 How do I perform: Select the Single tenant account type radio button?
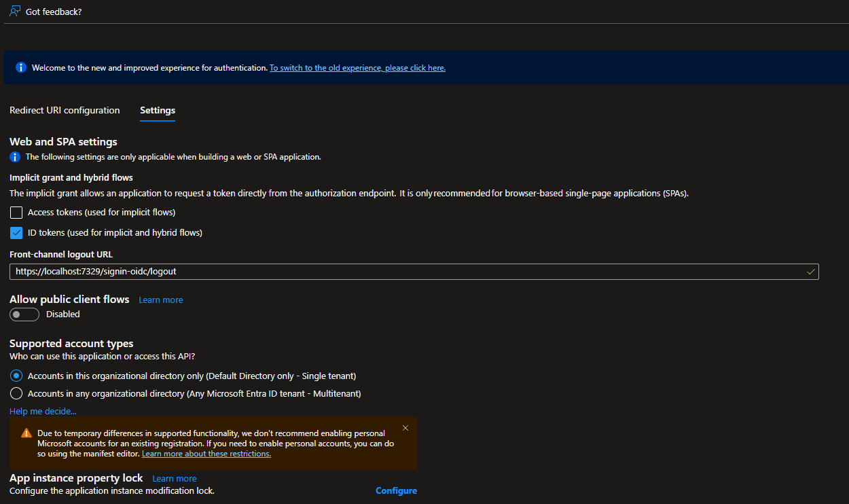coord(16,375)
